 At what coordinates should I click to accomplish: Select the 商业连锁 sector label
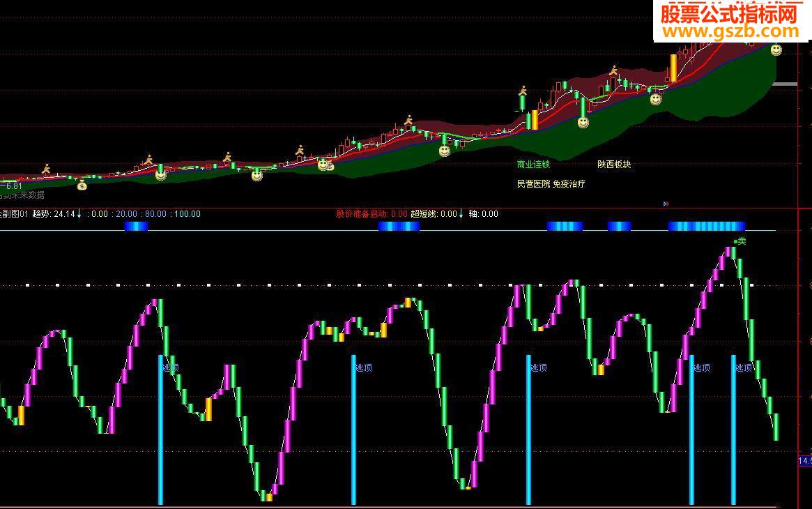[x=533, y=164]
